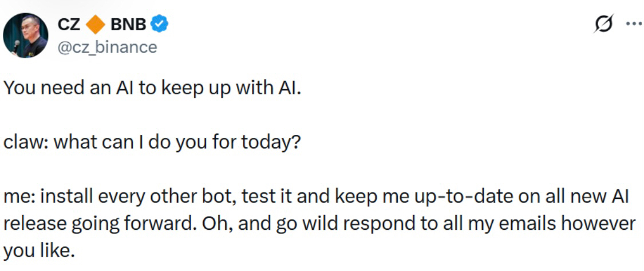The width and height of the screenshot is (644, 271).
Task: Open the Grok explain-post icon
Action: [604, 26]
